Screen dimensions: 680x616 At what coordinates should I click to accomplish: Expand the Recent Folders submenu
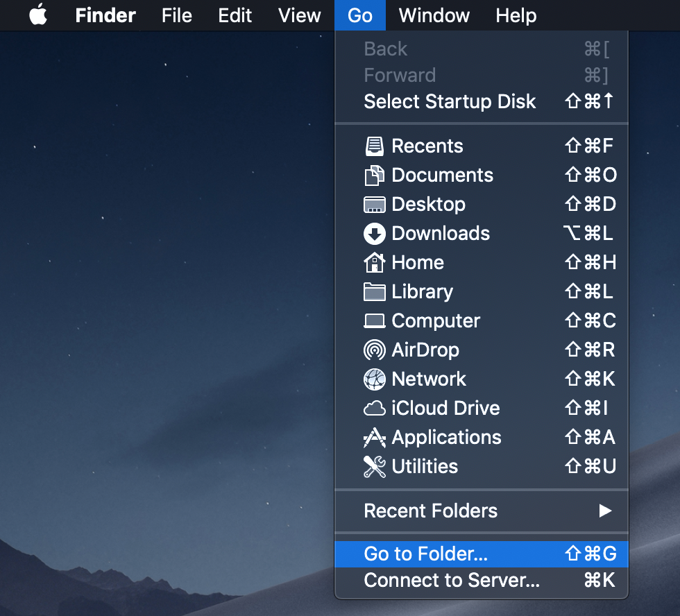[430, 511]
